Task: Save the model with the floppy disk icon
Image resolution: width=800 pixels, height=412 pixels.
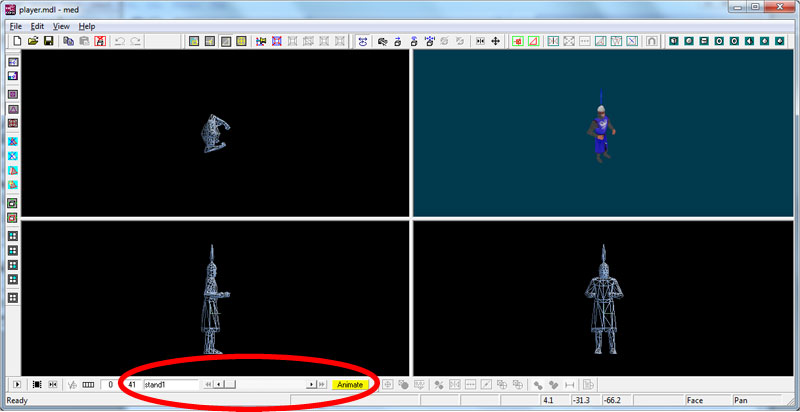Action: point(49,41)
